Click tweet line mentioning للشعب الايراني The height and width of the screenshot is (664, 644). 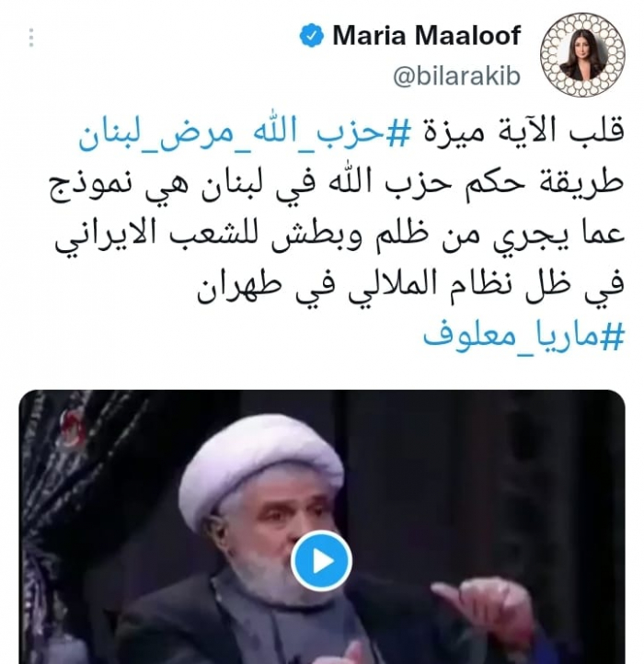pos(339,236)
